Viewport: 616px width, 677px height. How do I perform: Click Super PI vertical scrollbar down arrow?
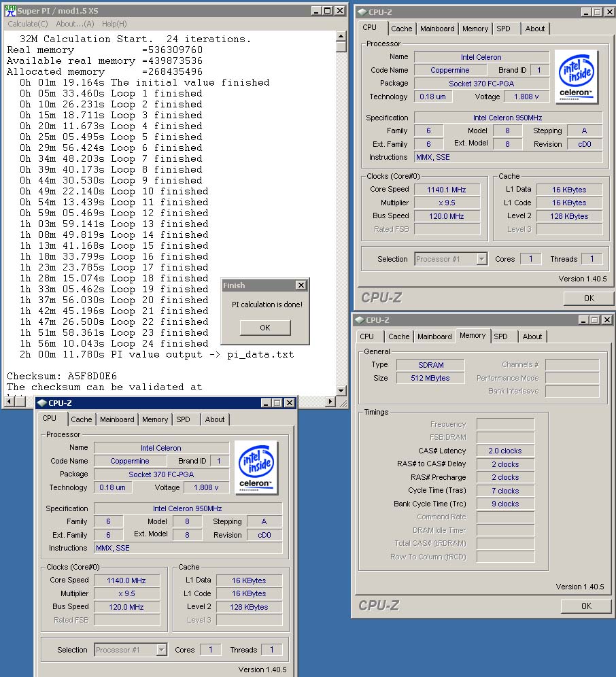341,391
